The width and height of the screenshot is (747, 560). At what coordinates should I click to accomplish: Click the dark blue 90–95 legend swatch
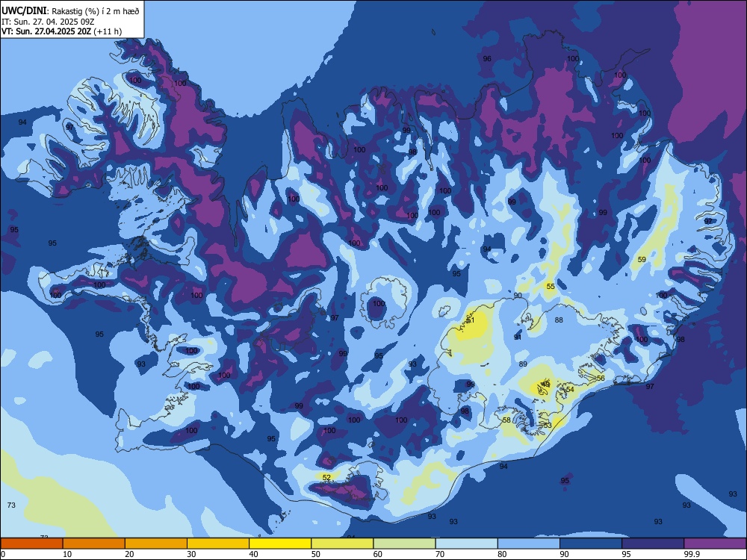click(x=591, y=544)
